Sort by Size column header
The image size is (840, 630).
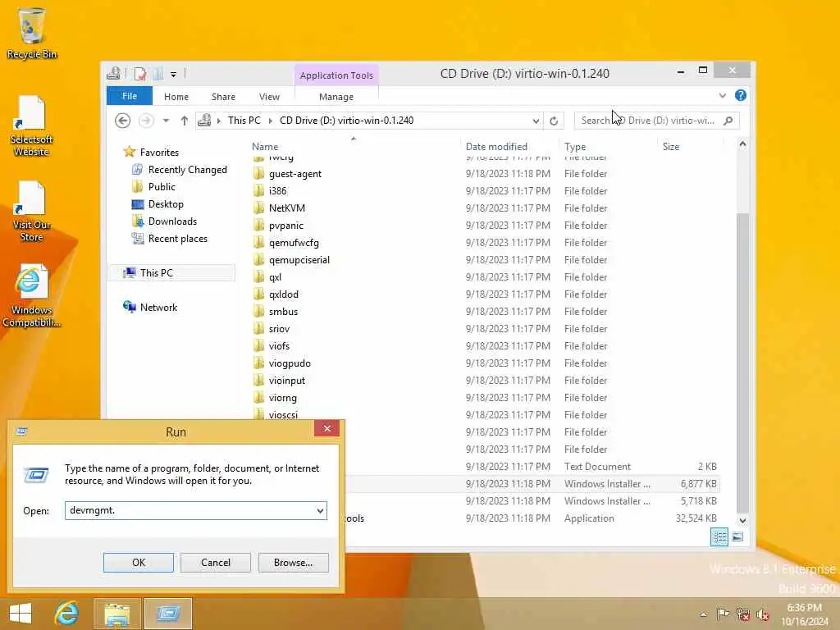pos(690,146)
